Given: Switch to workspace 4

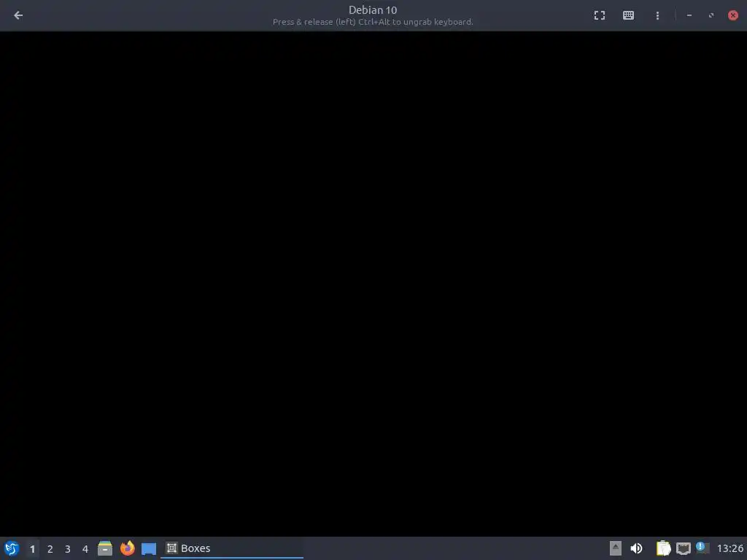Looking at the screenshot, I should point(85,548).
